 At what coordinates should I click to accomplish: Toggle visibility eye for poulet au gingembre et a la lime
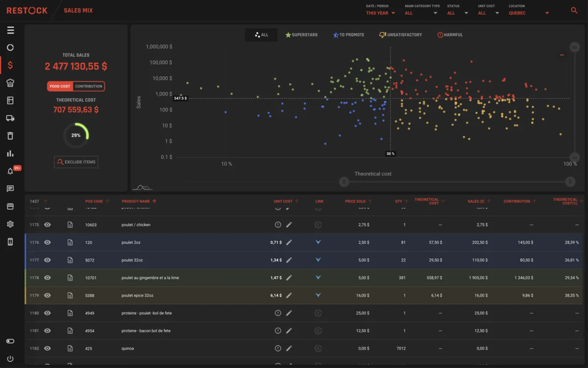coord(48,278)
